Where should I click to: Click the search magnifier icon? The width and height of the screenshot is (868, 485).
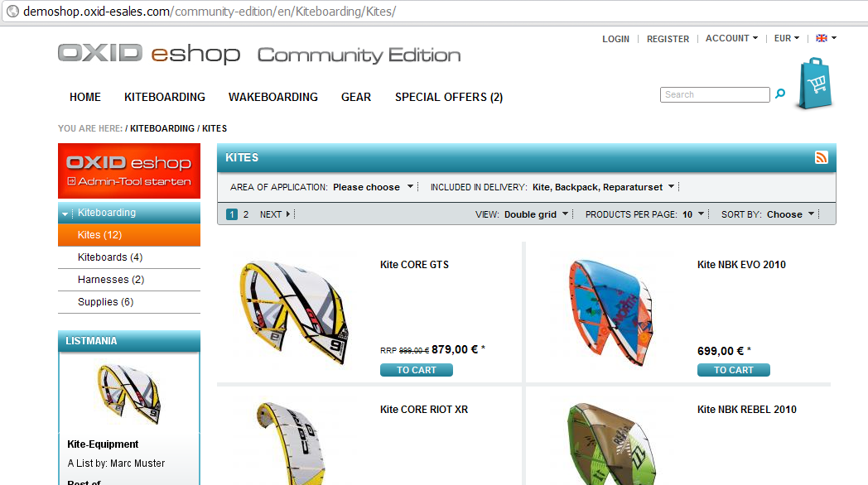coord(780,94)
